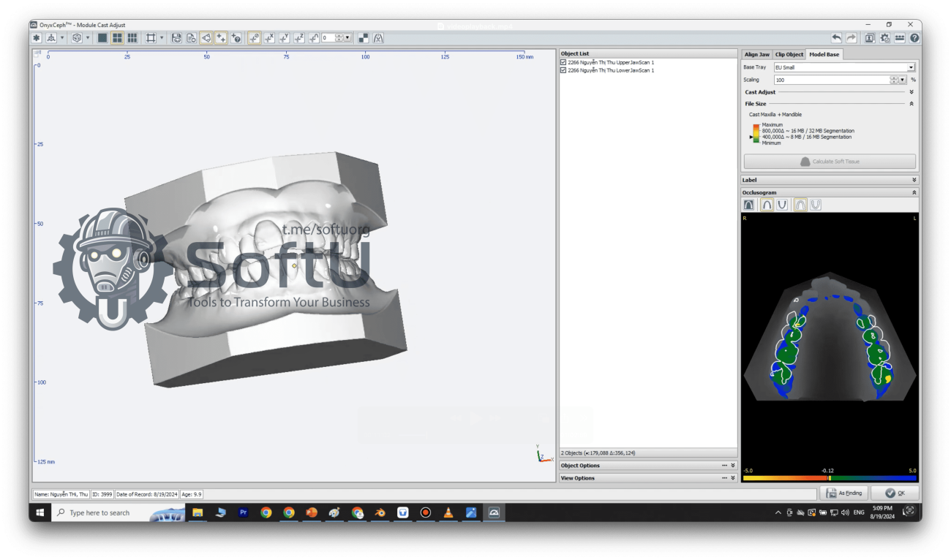Click the Calculate Soft Tissue button

point(830,162)
